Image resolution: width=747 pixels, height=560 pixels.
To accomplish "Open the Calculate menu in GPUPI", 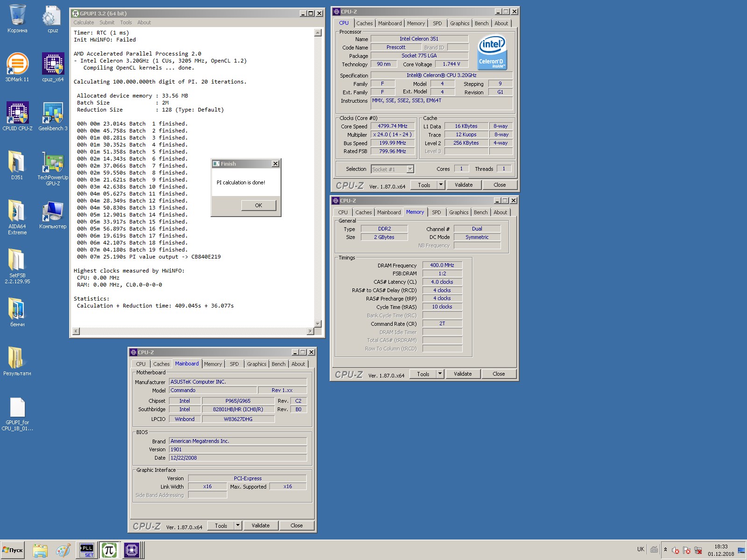I will tap(84, 22).
